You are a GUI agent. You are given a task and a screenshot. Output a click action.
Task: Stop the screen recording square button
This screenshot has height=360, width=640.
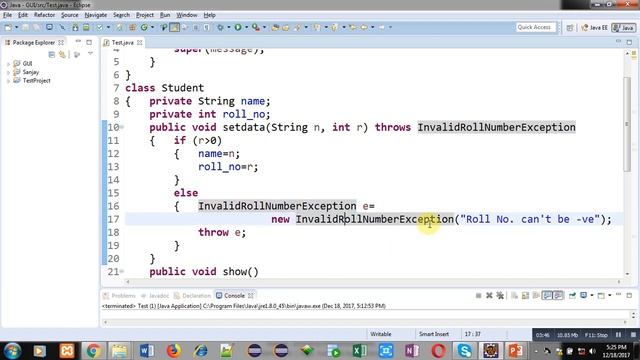[x=633, y=335]
